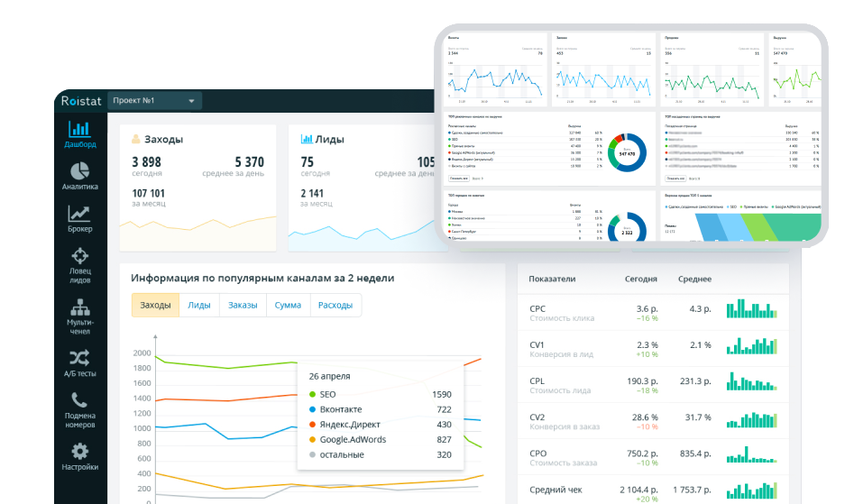The width and height of the screenshot is (854, 504).
Task: Open the Дашборд sidebar icon
Action: (x=79, y=130)
